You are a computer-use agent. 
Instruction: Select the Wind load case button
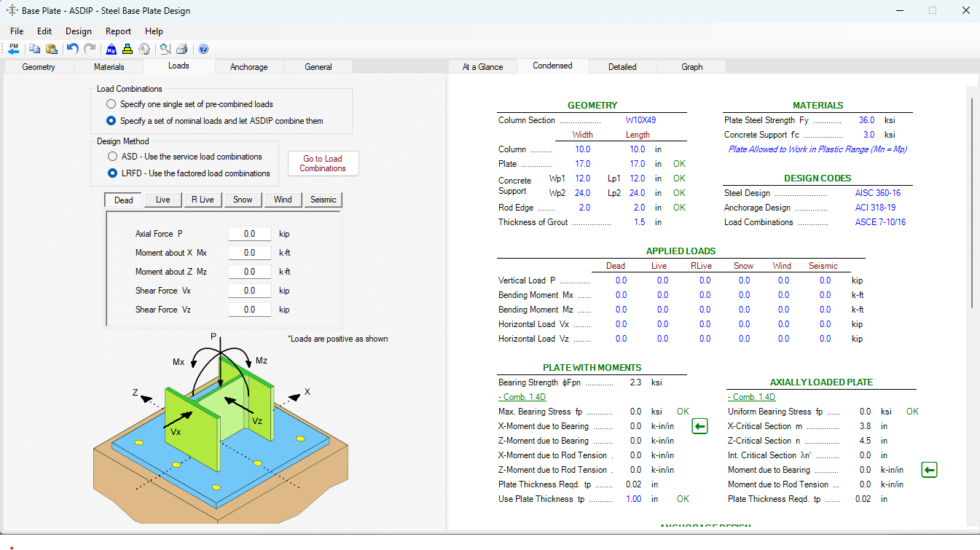(283, 200)
